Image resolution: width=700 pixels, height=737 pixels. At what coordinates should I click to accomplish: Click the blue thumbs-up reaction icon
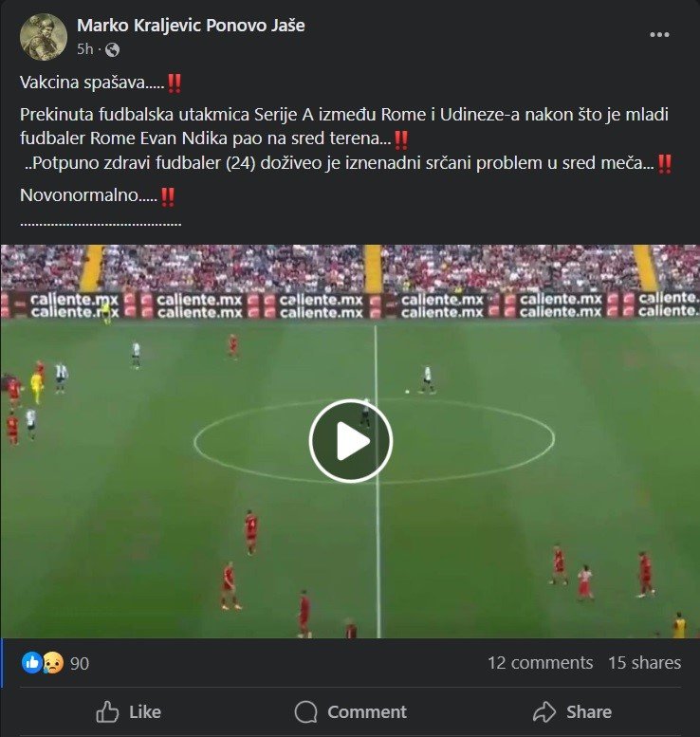32,663
